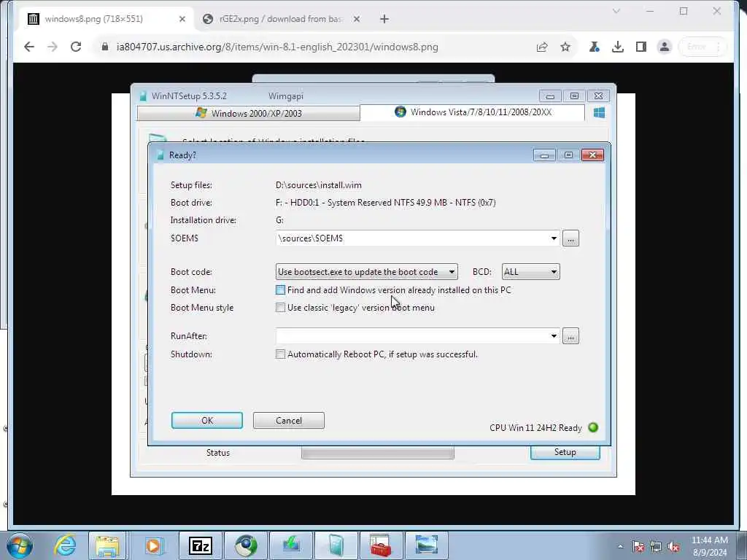Switch to the rGE2x.png download tab
Image resolution: width=747 pixels, height=560 pixels.
281,19
